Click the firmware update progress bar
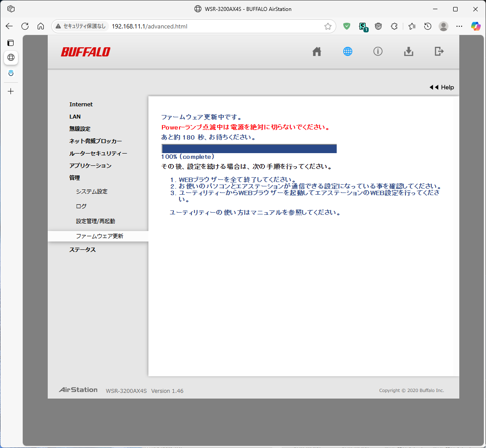 (249, 148)
